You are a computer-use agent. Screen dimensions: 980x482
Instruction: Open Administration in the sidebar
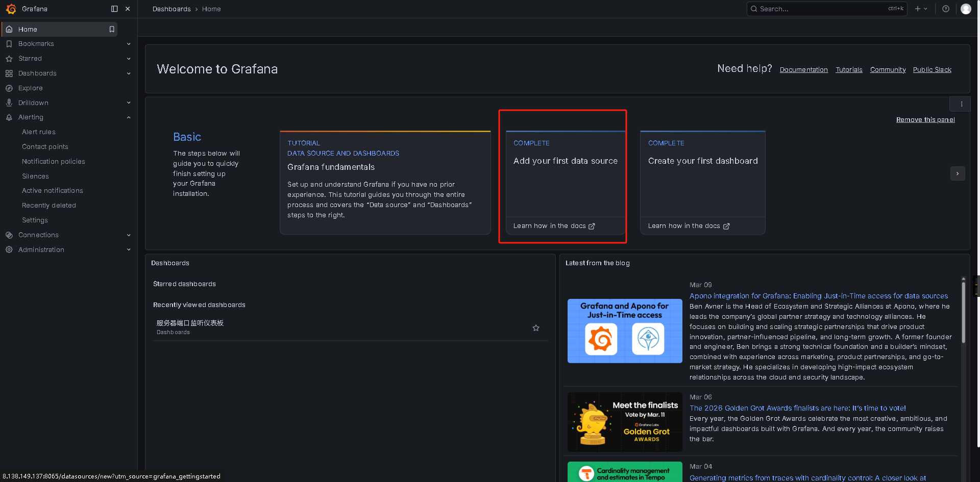41,250
